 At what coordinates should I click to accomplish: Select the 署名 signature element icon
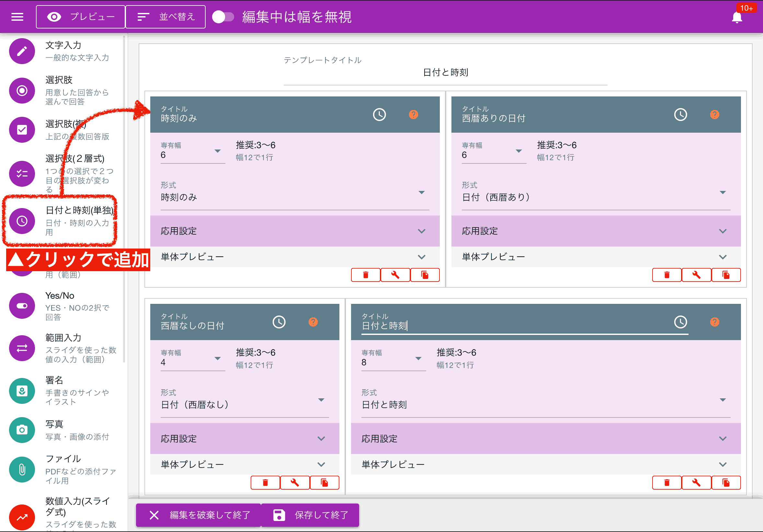click(22, 391)
